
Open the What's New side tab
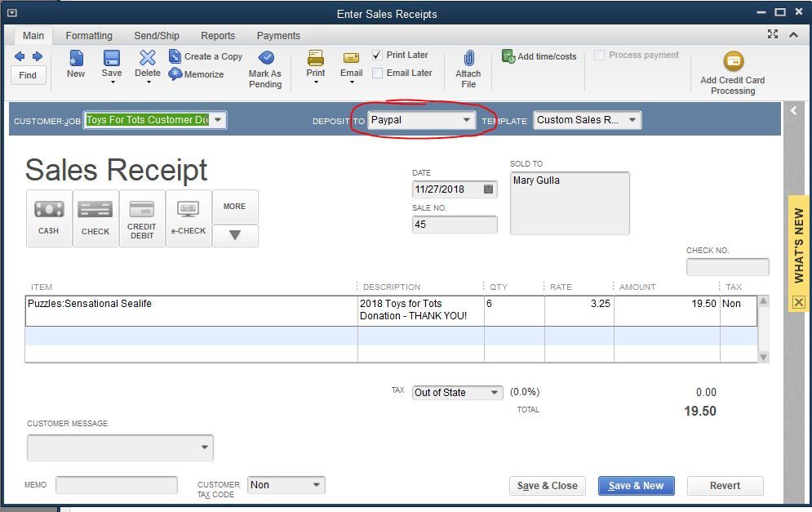click(x=799, y=246)
